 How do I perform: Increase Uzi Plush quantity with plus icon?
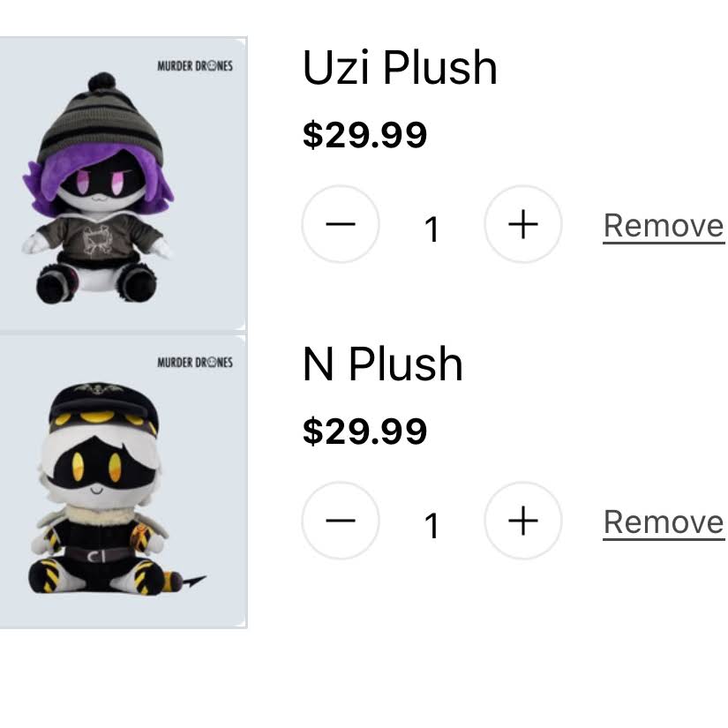click(523, 225)
